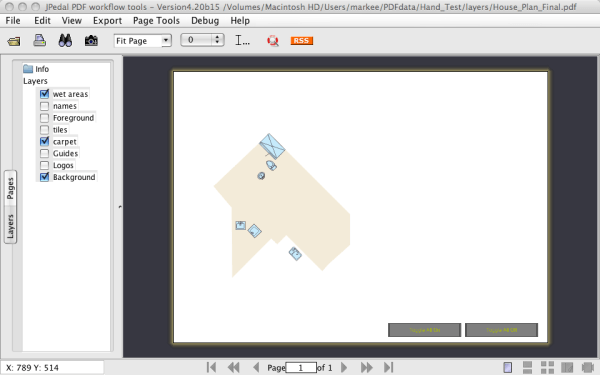Click the open file folder icon
The width and height of the screenshot is (600, 375).
point(14,41)
